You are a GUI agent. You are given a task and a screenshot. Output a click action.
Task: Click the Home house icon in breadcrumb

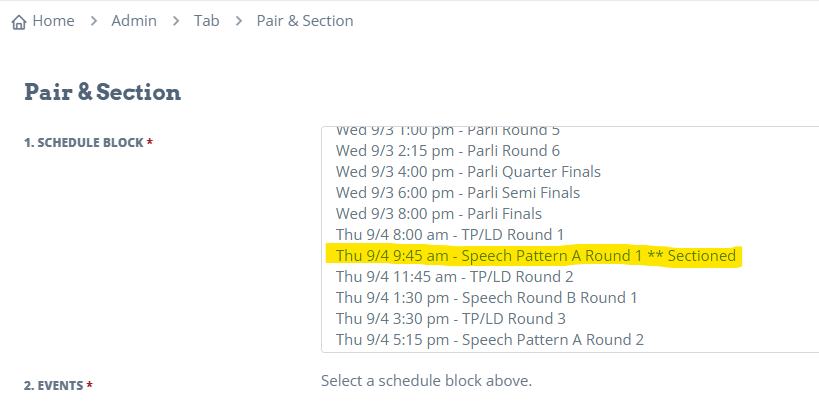tap(19, 22)
